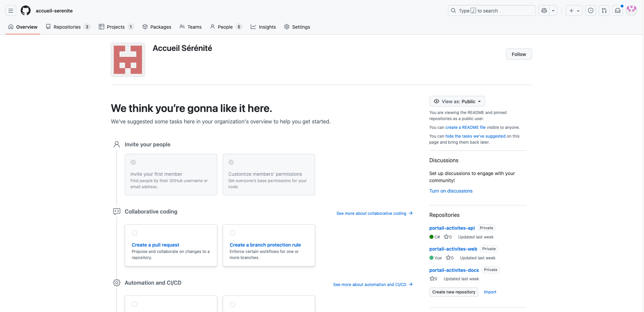Check your notifications inbox
This screenshot has width=644, height=312.
click(x=617, y=10)
